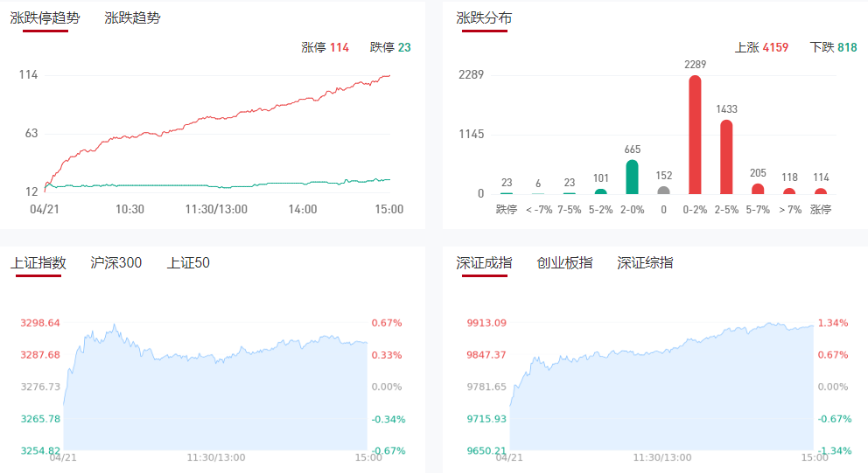Click the red 5-7% bar showing 205
Viewport: 868px width, 473px height.
click(758, 189)
